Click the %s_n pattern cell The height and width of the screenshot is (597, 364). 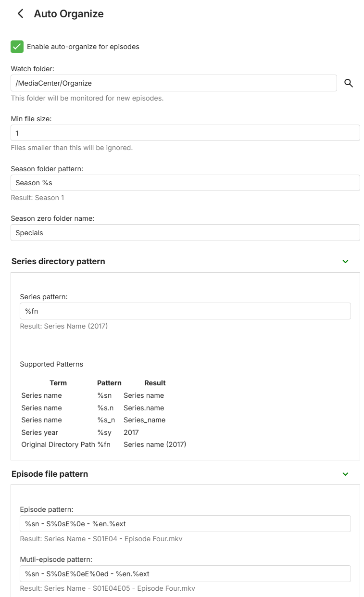coord(106,420)
